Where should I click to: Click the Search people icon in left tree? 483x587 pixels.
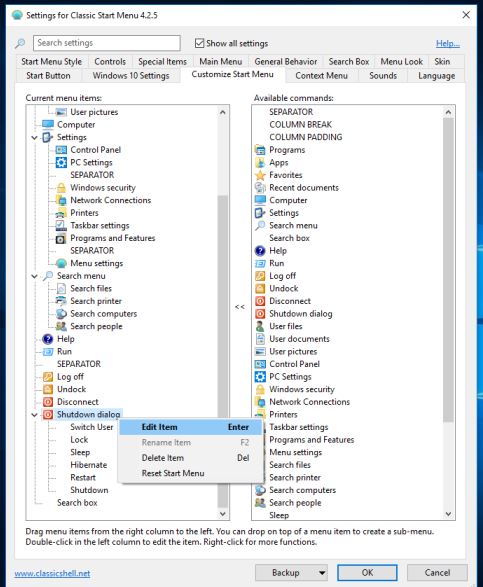point(61,326)
